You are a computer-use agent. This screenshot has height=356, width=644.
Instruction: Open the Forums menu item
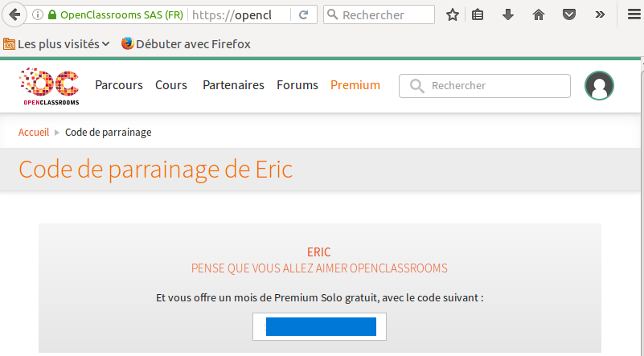point(297,85)
